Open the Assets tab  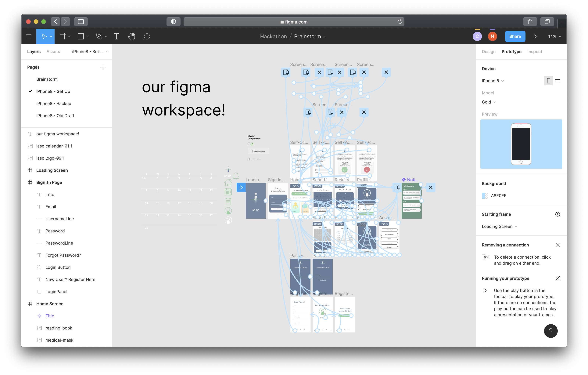tap(53, 52)
